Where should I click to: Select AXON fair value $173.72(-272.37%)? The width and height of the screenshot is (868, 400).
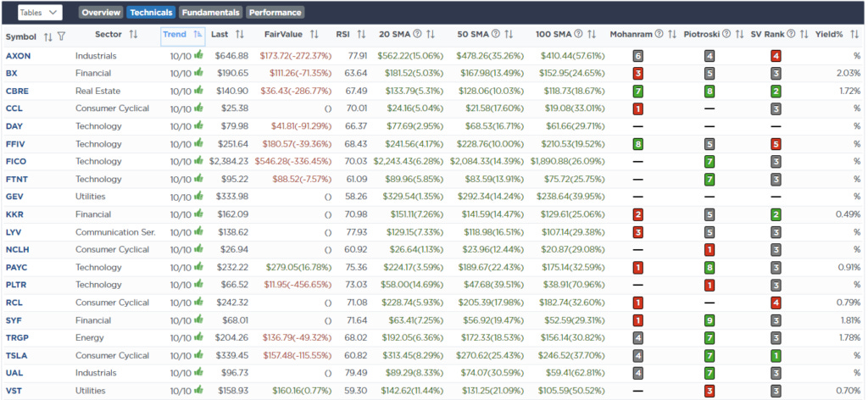[295, 56]
